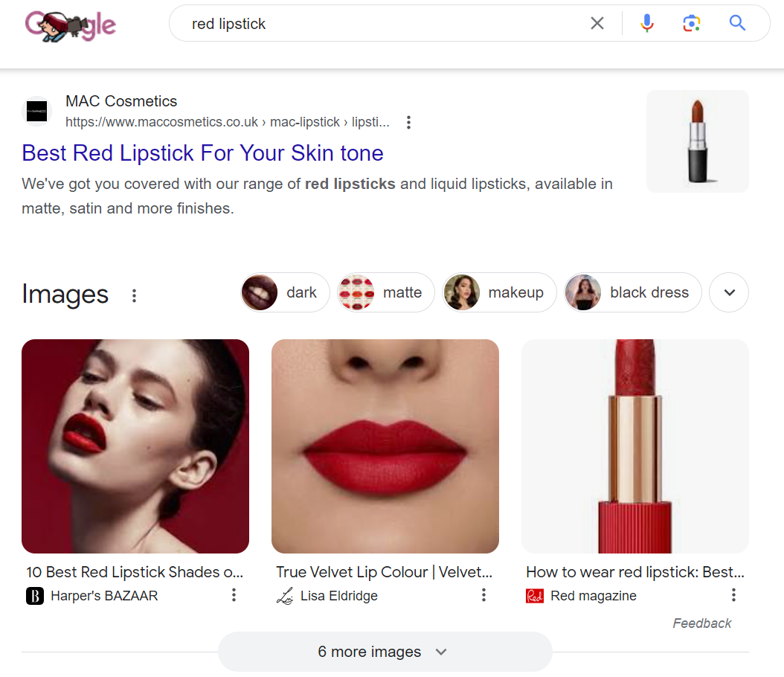Open the red lips close-up image
The width and height of the screenshot is (784, 677).
click(x=385, y=446)
